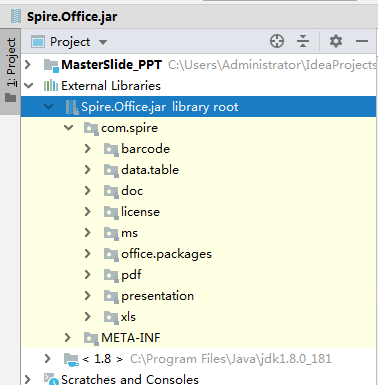The height and width of the screenshot is (385, 378).
Task: Select the data.table package label
Action: point(150,170)
